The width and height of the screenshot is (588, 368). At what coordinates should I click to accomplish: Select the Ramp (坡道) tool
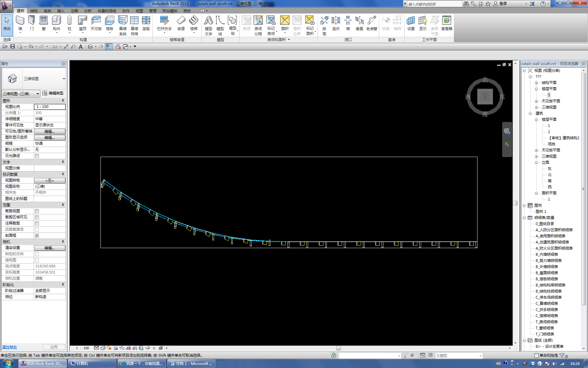181,23
